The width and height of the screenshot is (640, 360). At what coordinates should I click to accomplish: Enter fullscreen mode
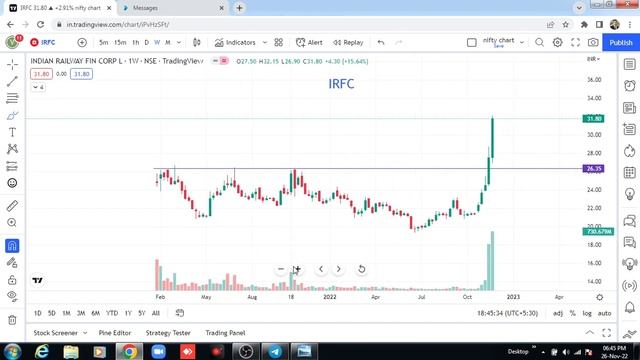pos(575,42)
